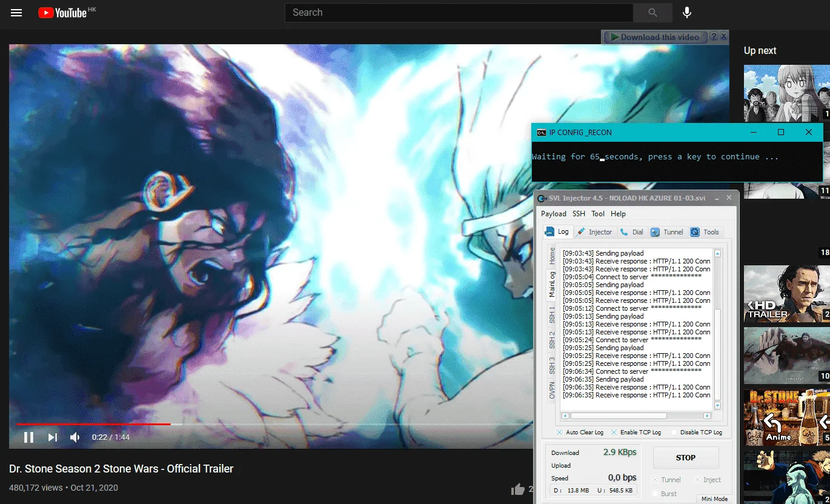830x504 pixels.
Task: Open the Tools tab
Action: 705,232
